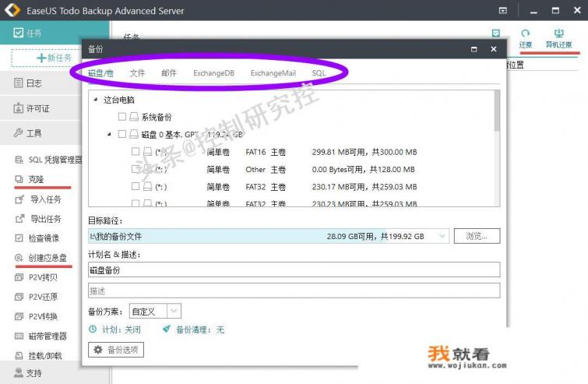Check the Other 128.00 MB volume checkbox
Screen dimensions: 588x384
(x=136, y=169)
